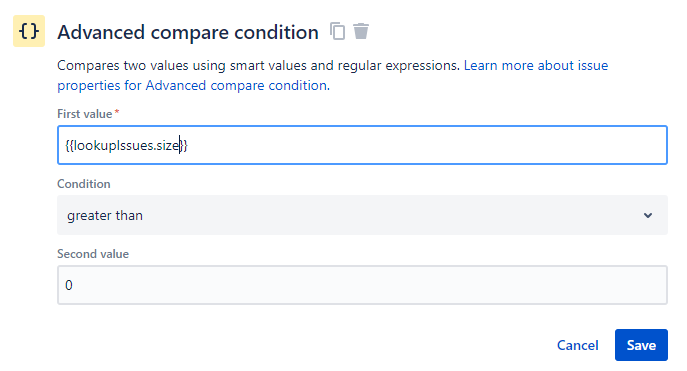Cancel the condition edit
Image resolution: width=687 pixels, height=371 pixels.
tap(577, 345)
